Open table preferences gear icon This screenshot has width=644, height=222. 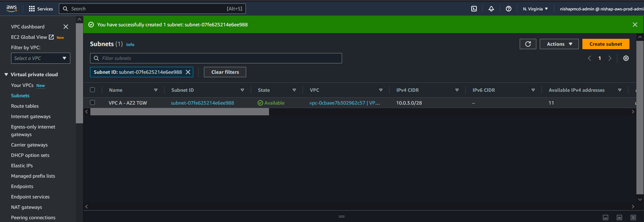(x=626, y=58)
